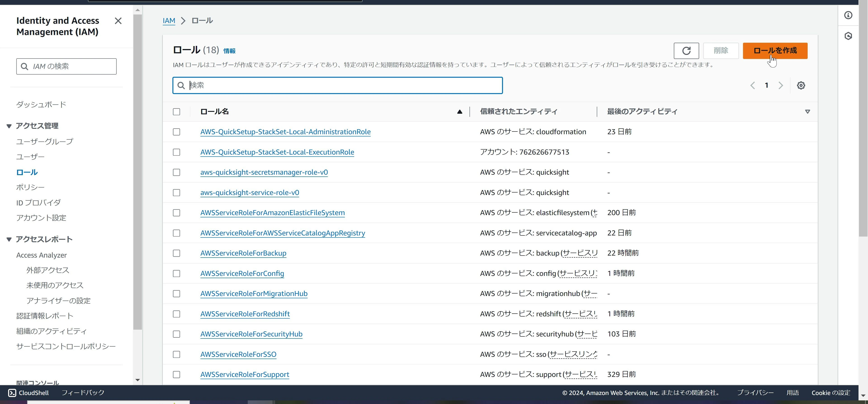Screen dimensions: 868x404
Task: Open the table preferences gear icon
Action: click(x=801, y=85)
